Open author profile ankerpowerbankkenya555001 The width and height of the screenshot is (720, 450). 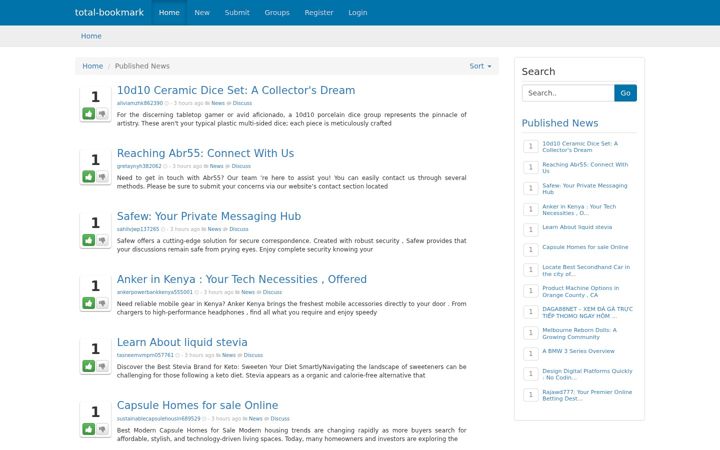(x=155, y=292)
